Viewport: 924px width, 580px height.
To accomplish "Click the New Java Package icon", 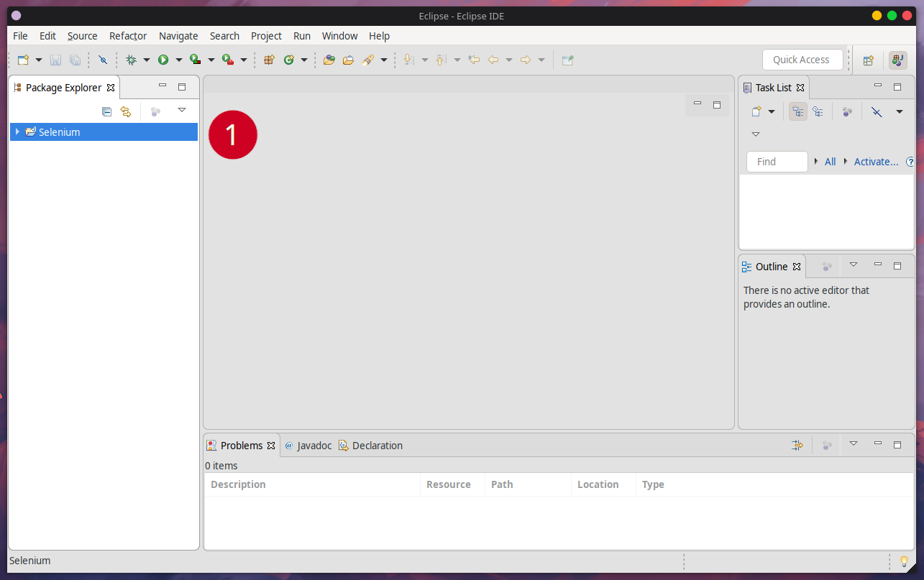I will (x=269, y=60).
